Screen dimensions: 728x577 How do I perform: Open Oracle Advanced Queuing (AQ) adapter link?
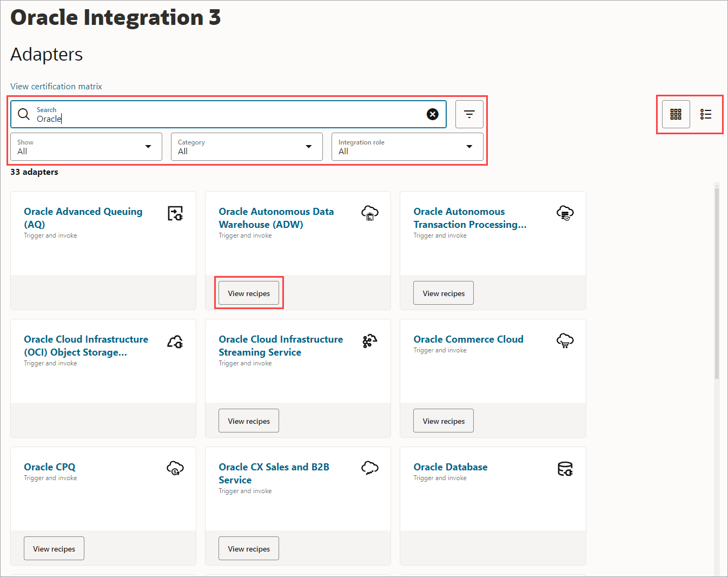pyautogui.click(x=83, y=218)
